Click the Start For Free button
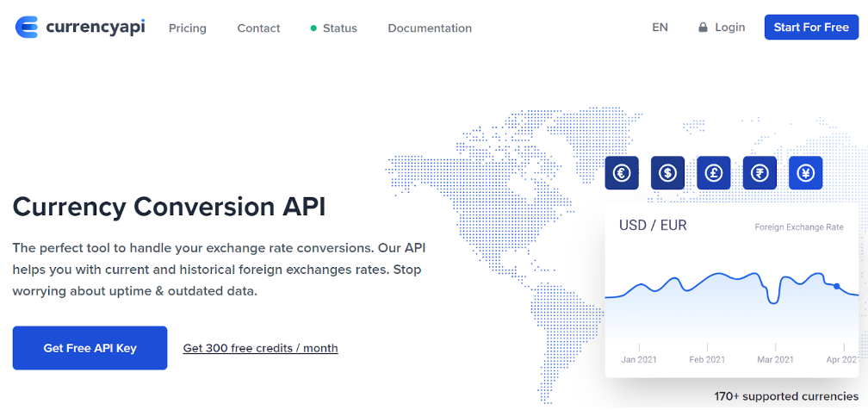The width and height of the screenshot is (868, 410). (811, 28)
